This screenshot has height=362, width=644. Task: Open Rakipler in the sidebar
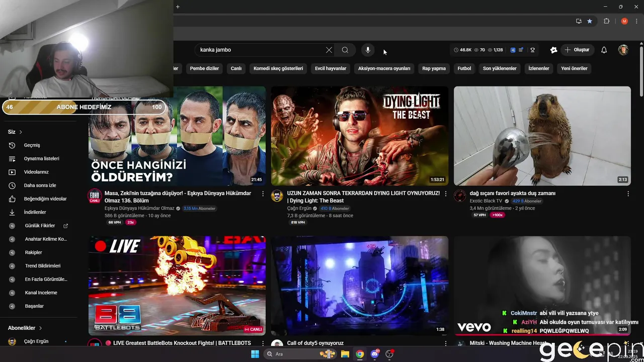pos(39,252)
